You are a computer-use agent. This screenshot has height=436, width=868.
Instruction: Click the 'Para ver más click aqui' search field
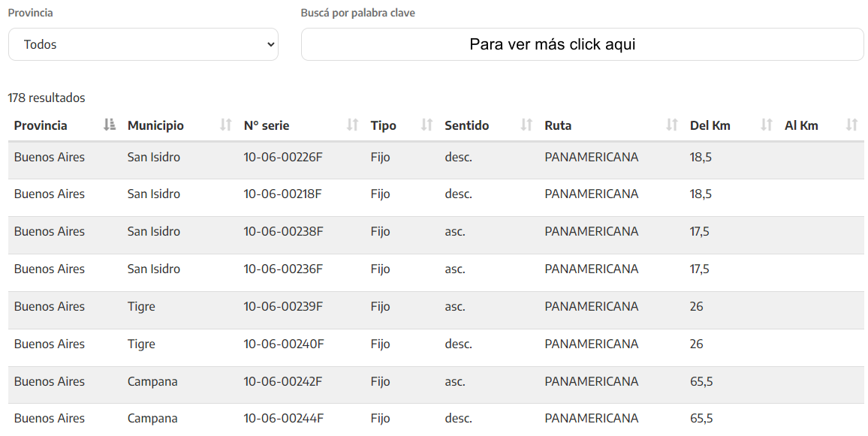coord(582,44)
